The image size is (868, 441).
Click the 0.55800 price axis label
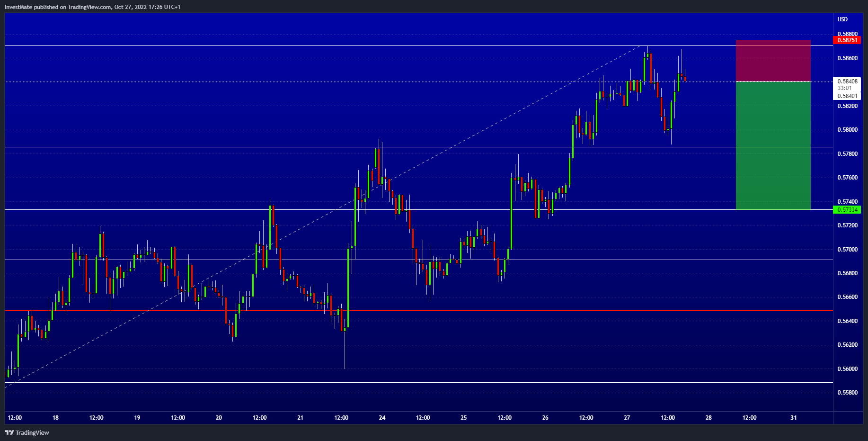(847, 393)
